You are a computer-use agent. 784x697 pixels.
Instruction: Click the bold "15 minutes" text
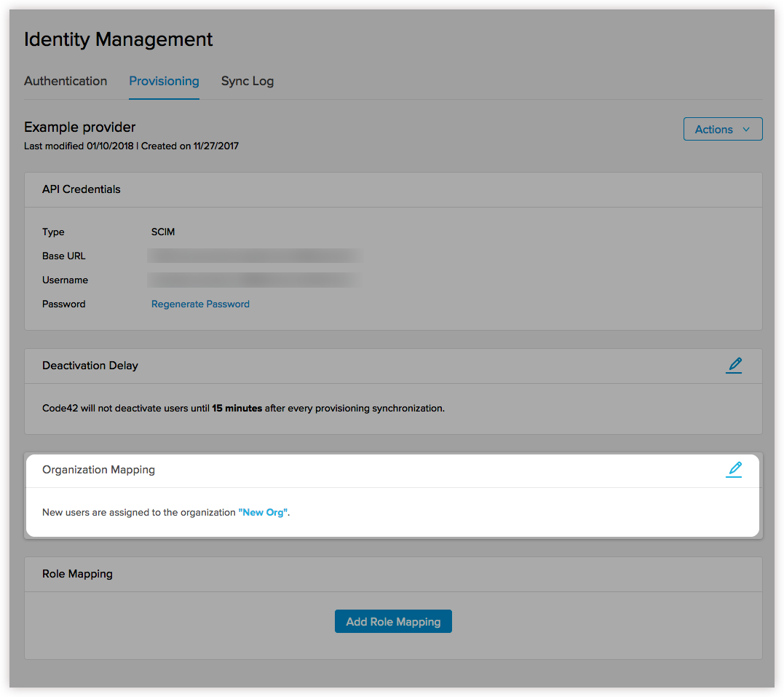point(237,408)
